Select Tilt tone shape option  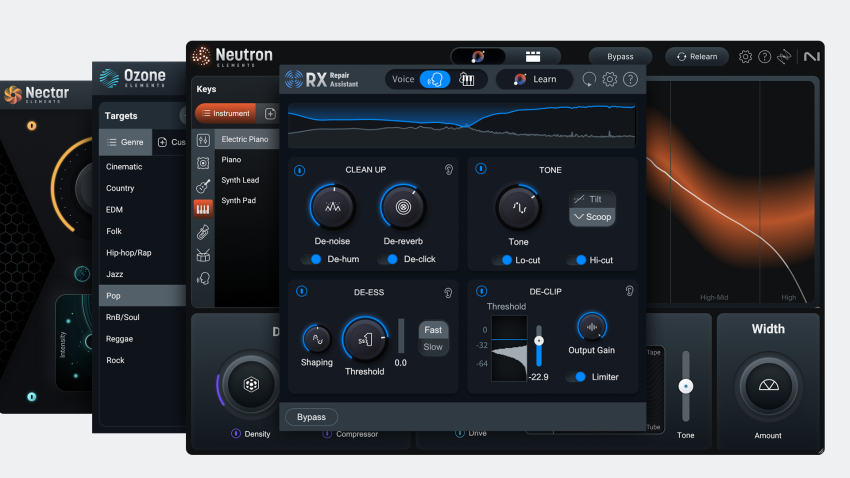coord(592,199)
